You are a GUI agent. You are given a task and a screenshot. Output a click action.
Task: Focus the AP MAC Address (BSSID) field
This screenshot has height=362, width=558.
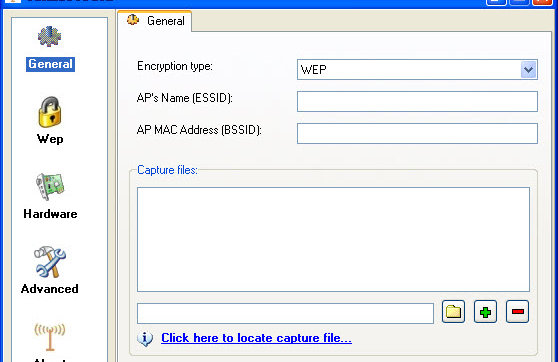point(417,133)
